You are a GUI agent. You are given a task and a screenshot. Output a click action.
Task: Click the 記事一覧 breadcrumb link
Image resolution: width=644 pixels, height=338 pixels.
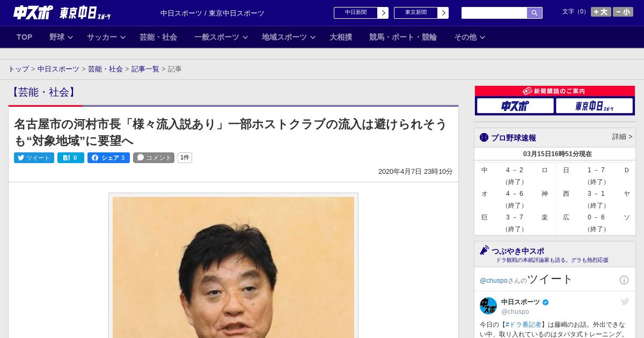[x=145, y=69]
